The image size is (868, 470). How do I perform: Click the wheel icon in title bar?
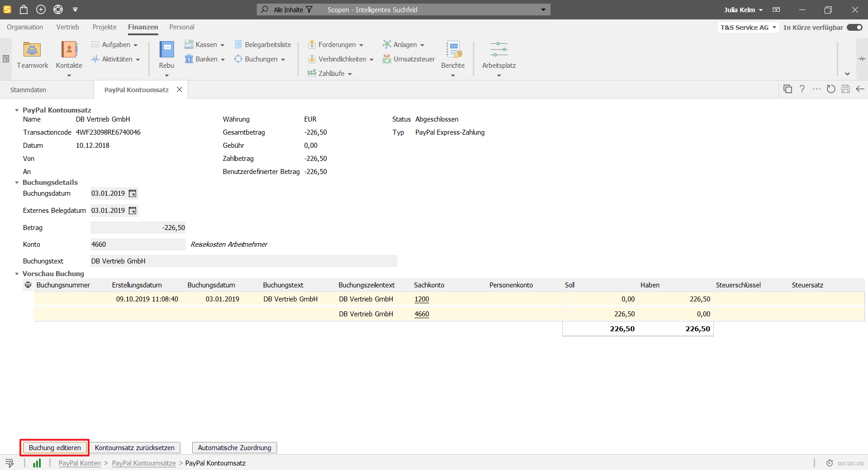(58, 9)
